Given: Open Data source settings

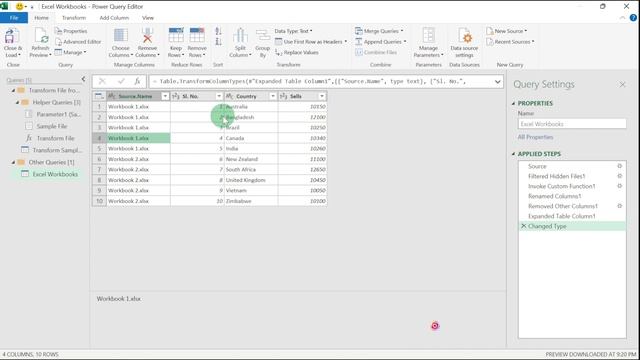Looking at the screenshot, I should pyautogui.click(x=464, y=43).
